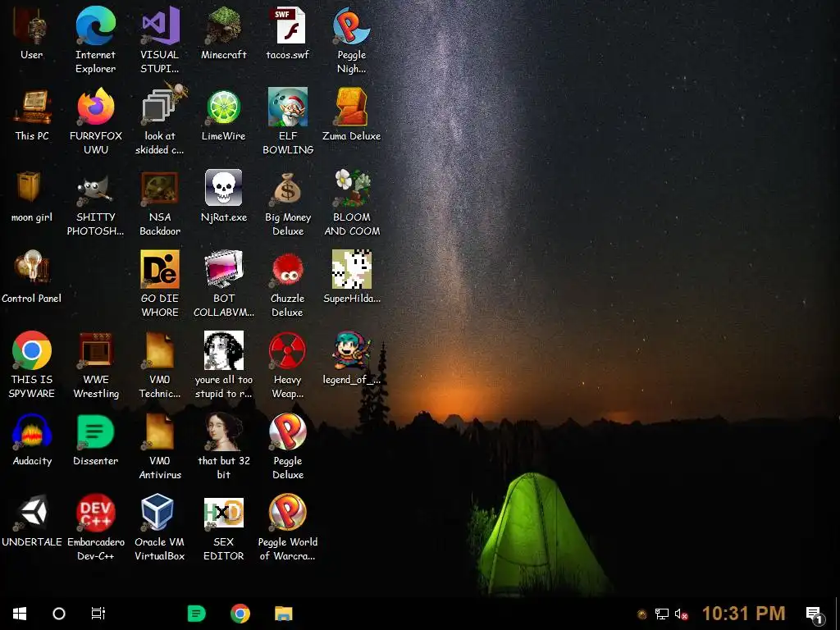Unmute via the muted speaker tray icon
The image size is (840, 630).
(x=681, y=614)
